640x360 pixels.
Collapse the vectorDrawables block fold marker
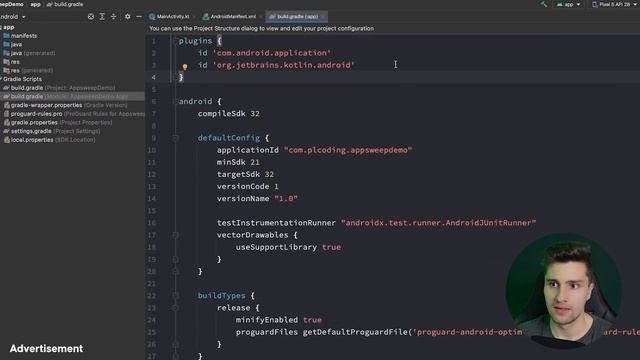[x=176, y=235]
